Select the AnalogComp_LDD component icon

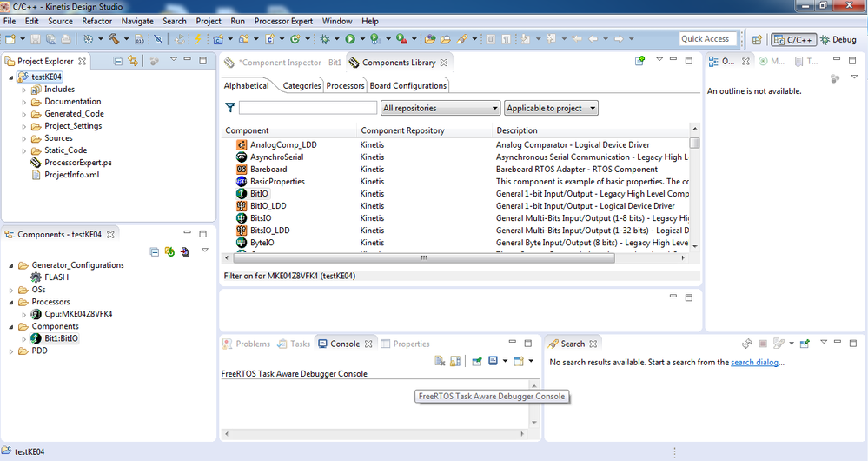pos(242,144)
